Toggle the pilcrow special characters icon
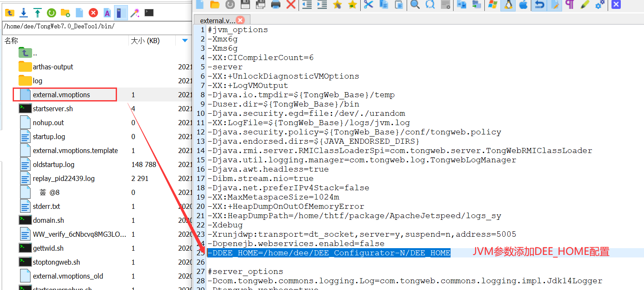This screenshot has width=644, height=290. (x=570, y=4)
